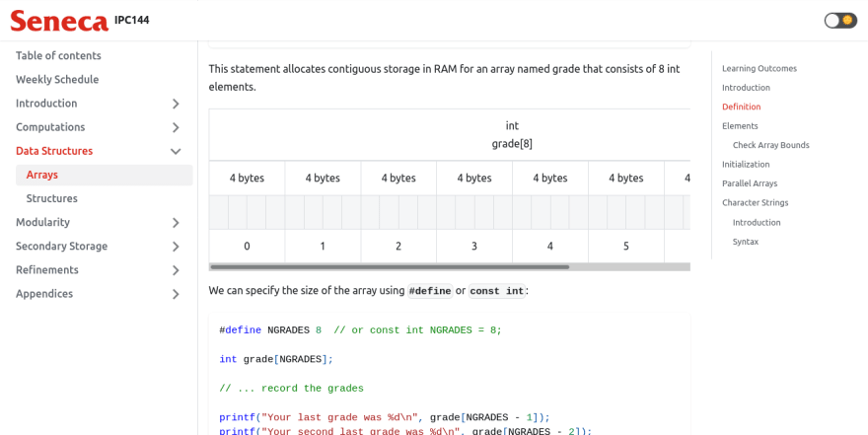Jump to Character Strings section

pos(756,202)
